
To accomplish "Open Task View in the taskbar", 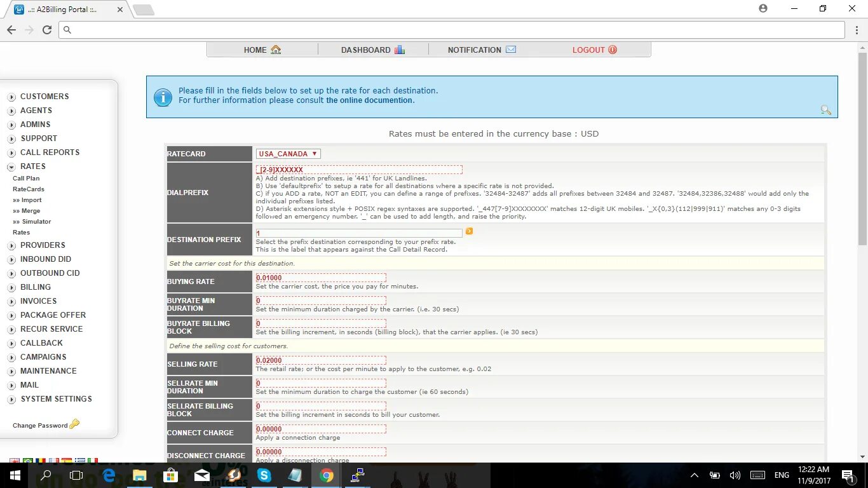I will [76, 475].
